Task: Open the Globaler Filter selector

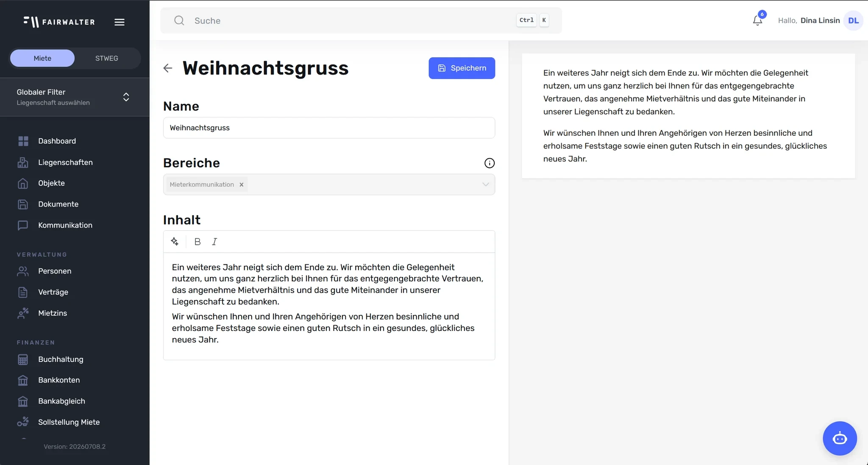Action: click(75, 97)
